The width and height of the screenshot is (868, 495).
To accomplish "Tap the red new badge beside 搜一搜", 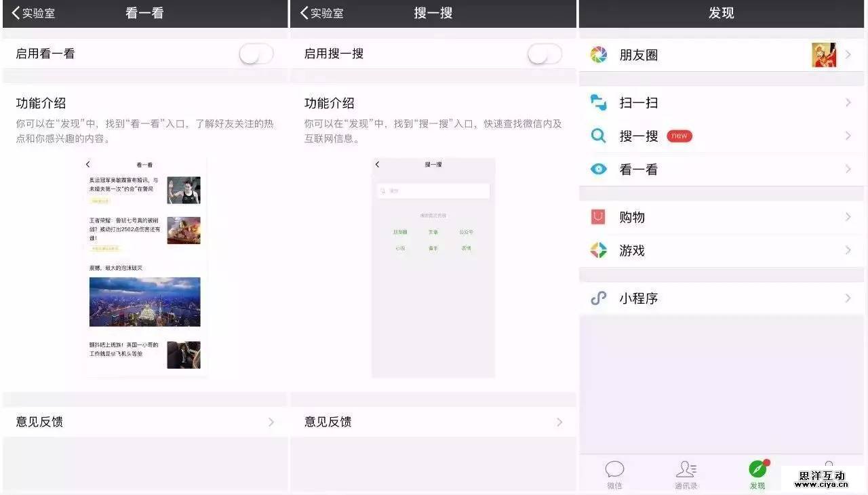I will [x=679, y=136].
